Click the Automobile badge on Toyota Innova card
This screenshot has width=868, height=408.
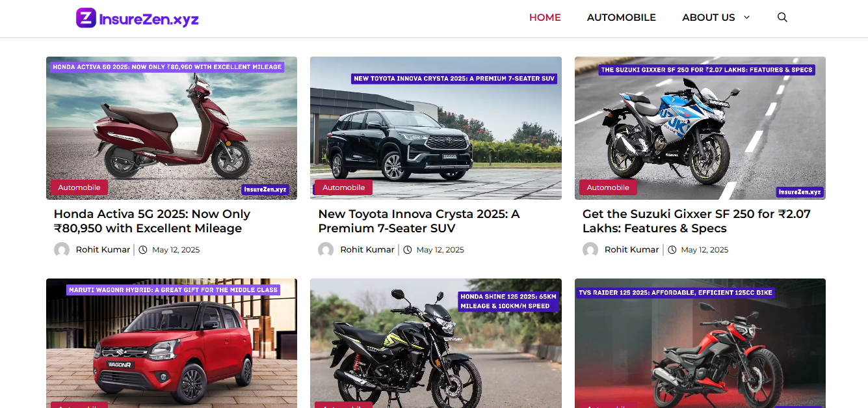pos(343,187)
